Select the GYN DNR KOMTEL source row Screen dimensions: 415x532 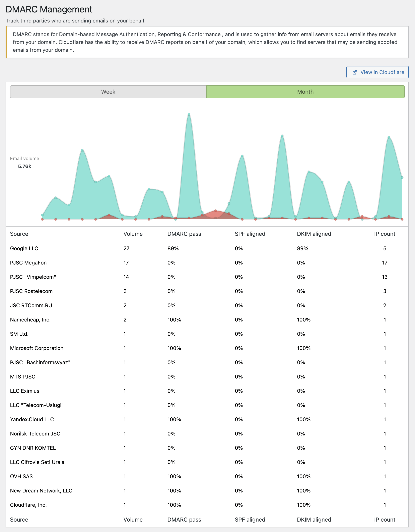coord(207,448)
